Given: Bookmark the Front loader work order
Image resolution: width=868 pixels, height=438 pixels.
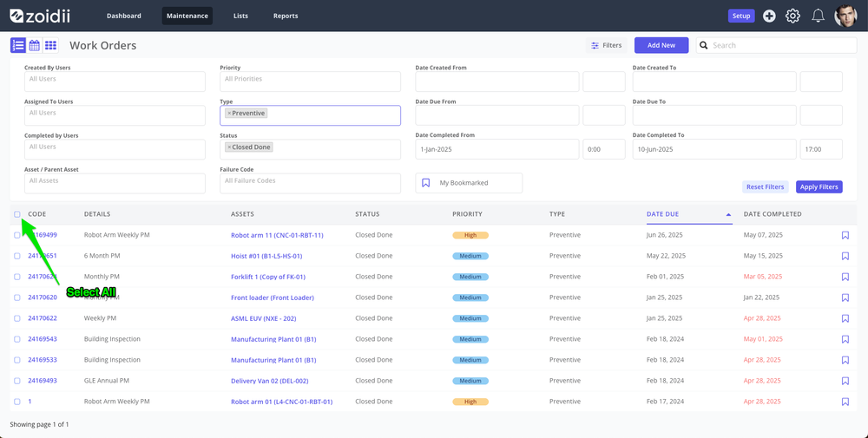Looking at the screenshot, I should pos(845,297).
